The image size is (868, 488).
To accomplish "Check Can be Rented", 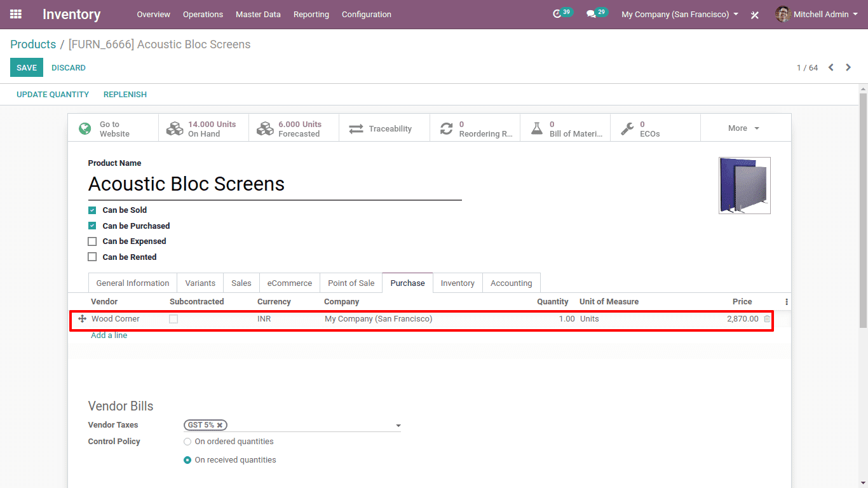I will [x=92, y=257].
